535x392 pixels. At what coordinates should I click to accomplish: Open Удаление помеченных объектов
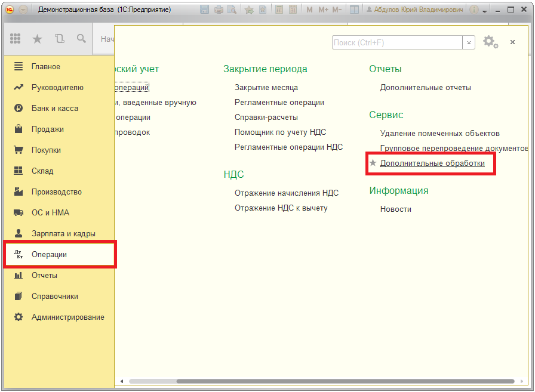pos(439,134)
